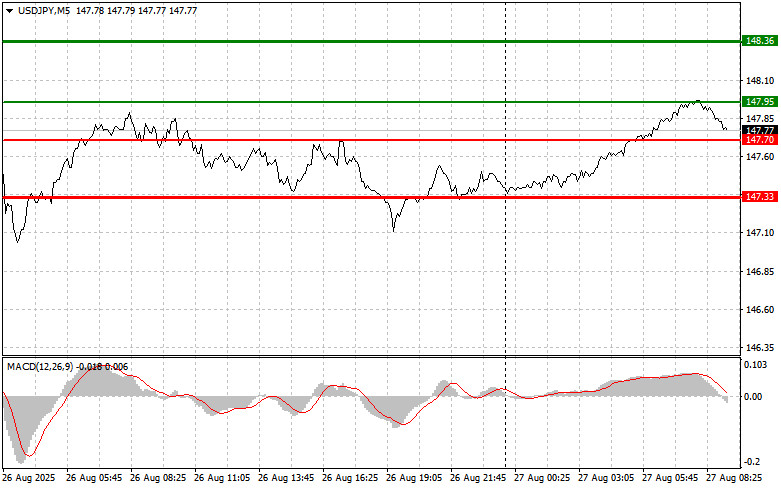
Task: Click the 26 Aug 2025 date label
Action: (30, 479)
